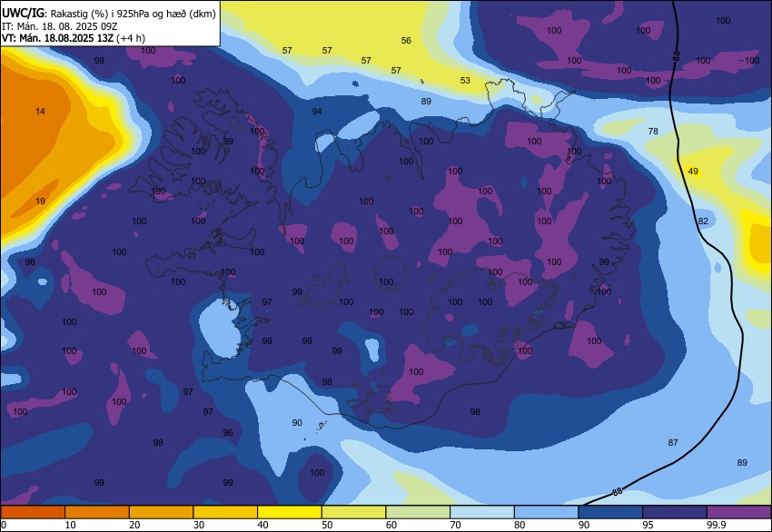Select the 60–70 pale green legend swatch
Screen dimensions: 772x532
point(418,512)
